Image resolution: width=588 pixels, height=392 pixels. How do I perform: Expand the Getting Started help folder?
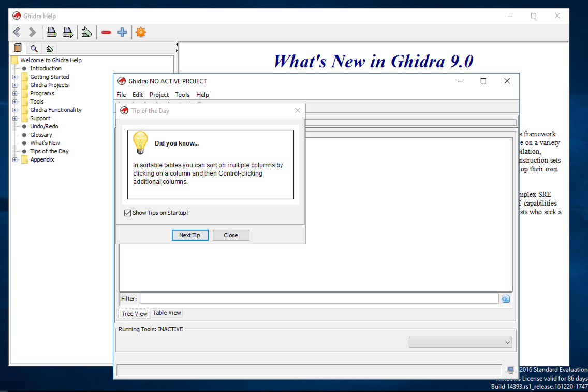point(15,77)
